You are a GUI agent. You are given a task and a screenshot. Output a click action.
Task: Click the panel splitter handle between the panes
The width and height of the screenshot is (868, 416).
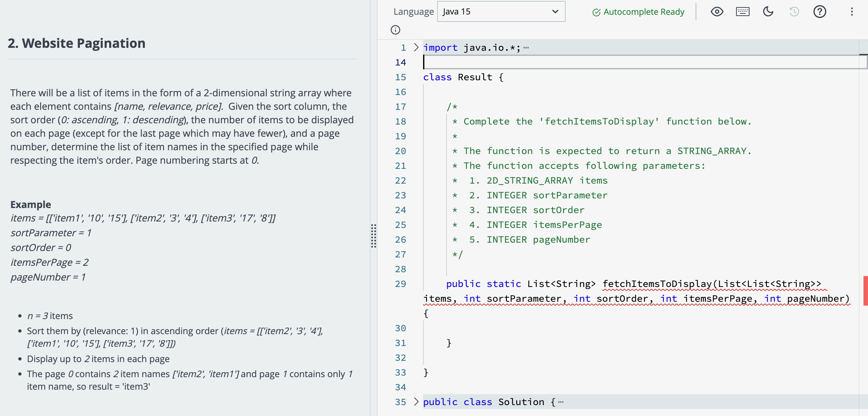(x=373, y=236)
